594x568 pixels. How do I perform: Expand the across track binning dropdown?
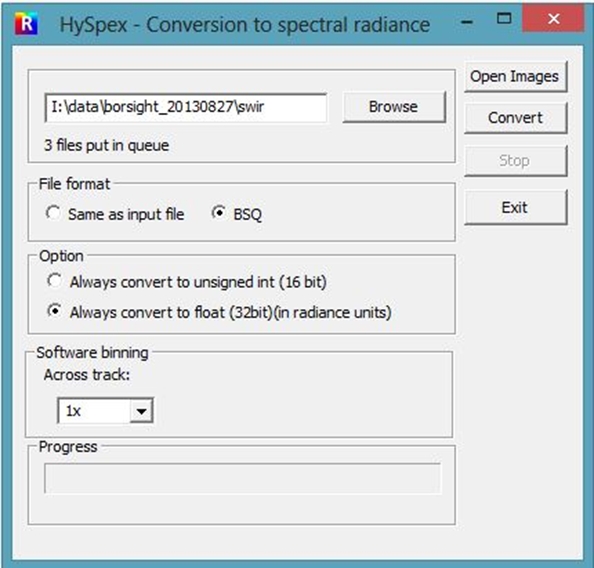[x=141, y=410]
